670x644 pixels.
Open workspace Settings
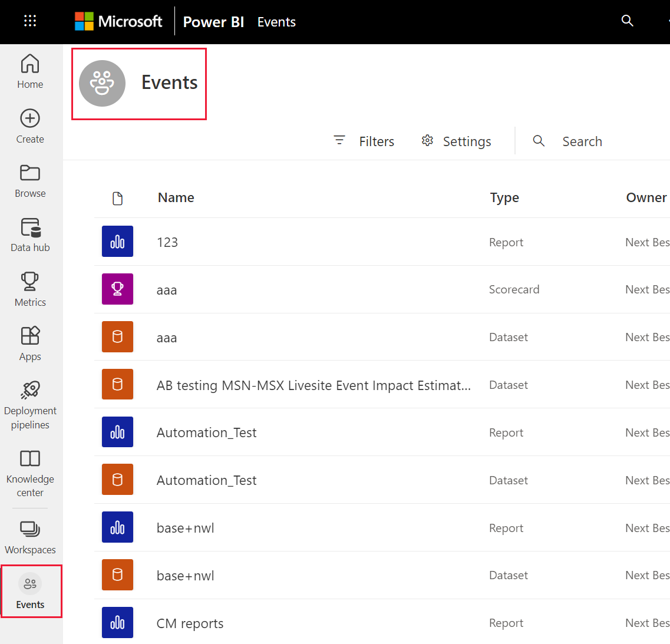click(456, 141)
